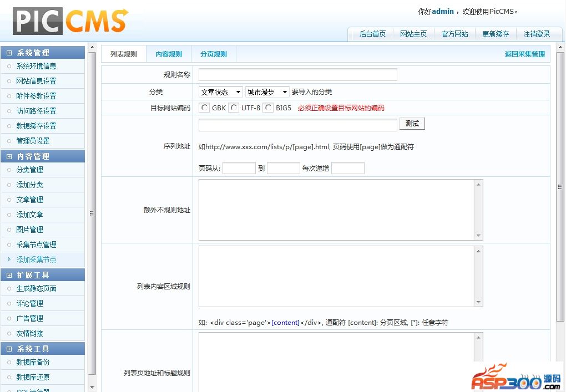
Task: Click 额外不规则地址 textarea scroll-down arrow
Action: click(479, 236)
